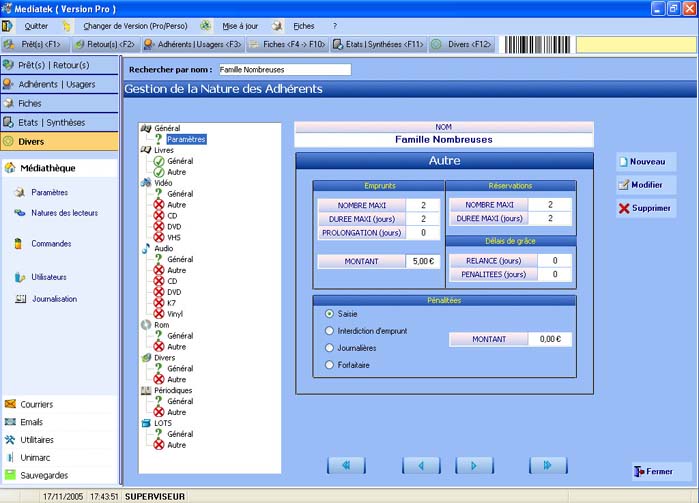Click the LOTS box icon in tree
Image resolution: width=699 pixels, height=503 pixels.
[x=146, y=423]
